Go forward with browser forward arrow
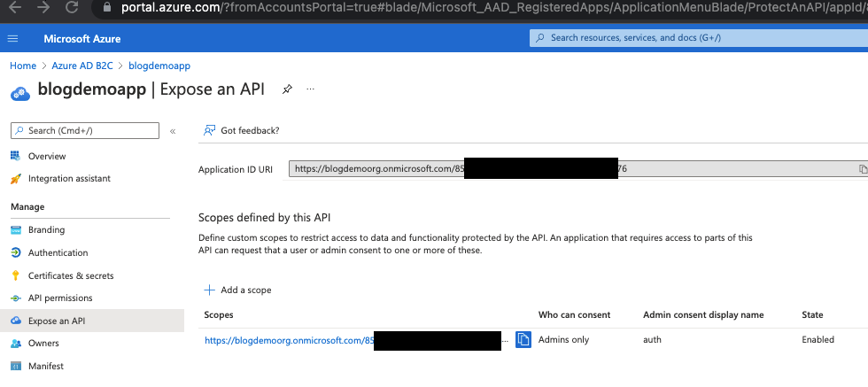The image size is (868, 387). click(43, 7)
